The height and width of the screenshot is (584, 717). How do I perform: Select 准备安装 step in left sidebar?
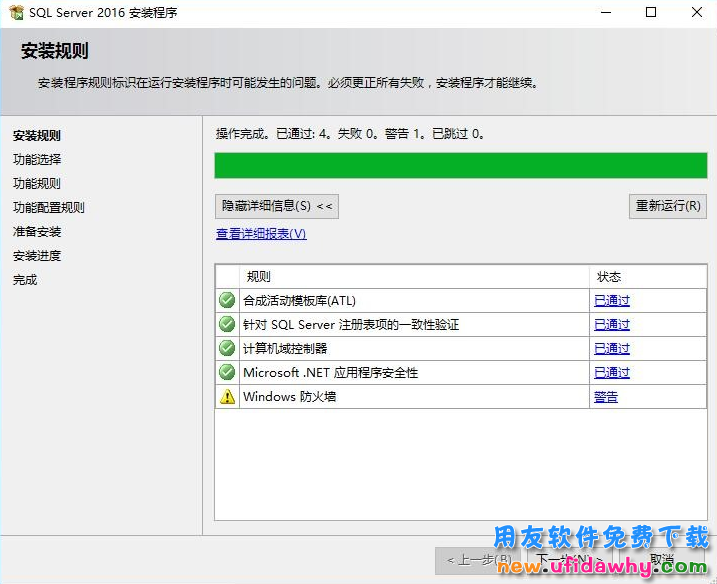pyautogui.click(x=37, y=232)
